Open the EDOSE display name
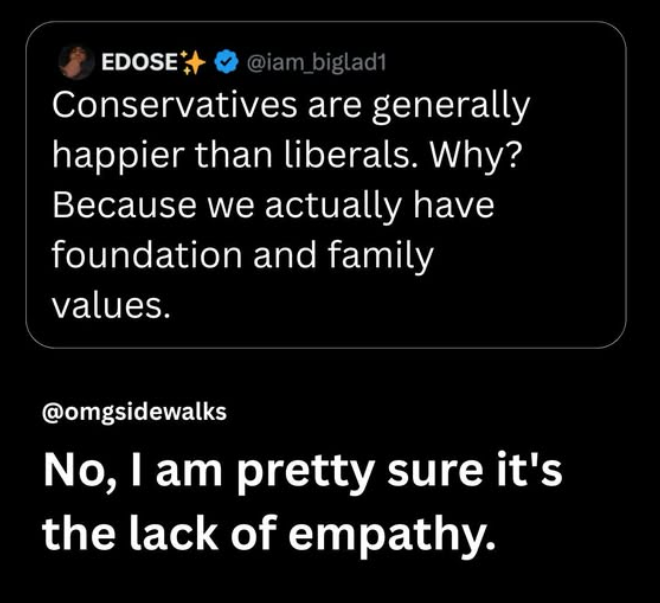 coord(139,63)
